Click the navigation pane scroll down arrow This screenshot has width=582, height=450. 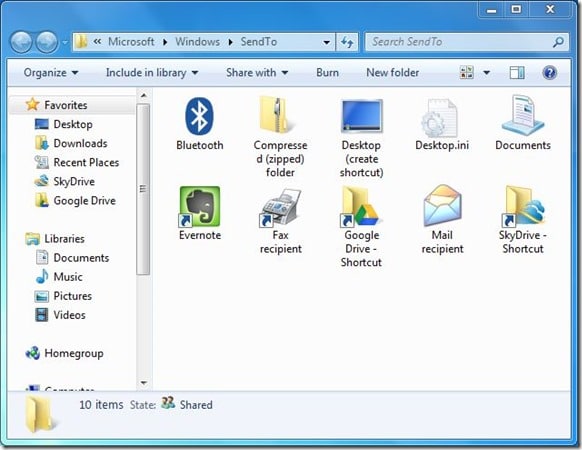pos(144,383)
